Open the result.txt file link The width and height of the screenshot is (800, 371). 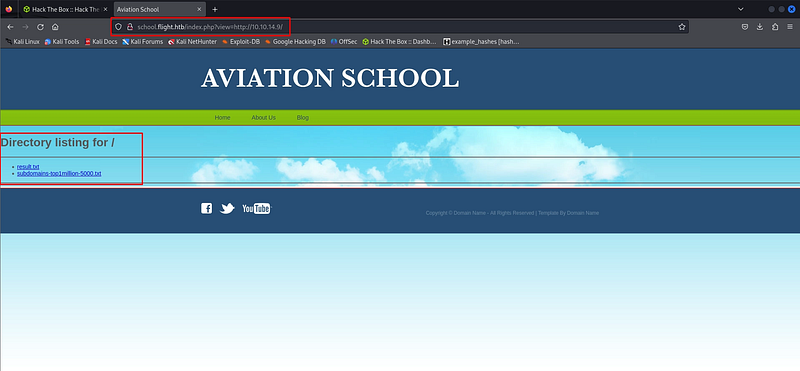[28, 167]
